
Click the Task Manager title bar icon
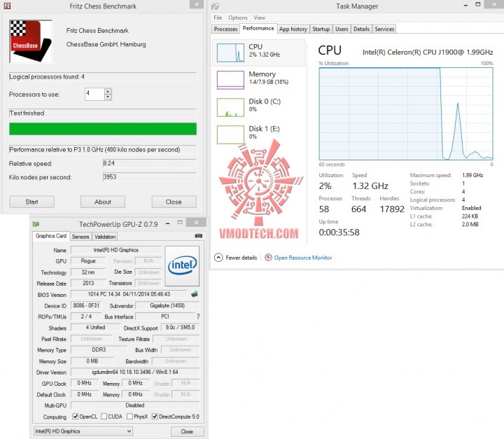click(x=215, y=6)
